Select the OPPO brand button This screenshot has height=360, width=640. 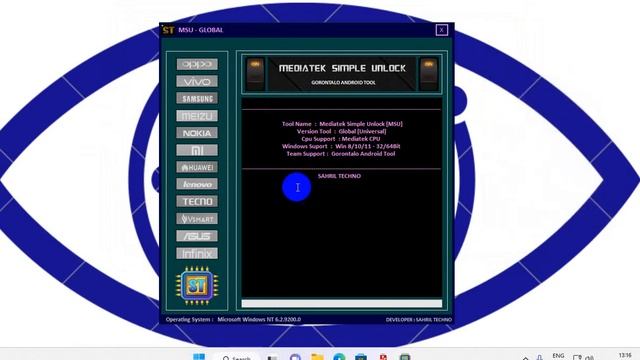197,64
